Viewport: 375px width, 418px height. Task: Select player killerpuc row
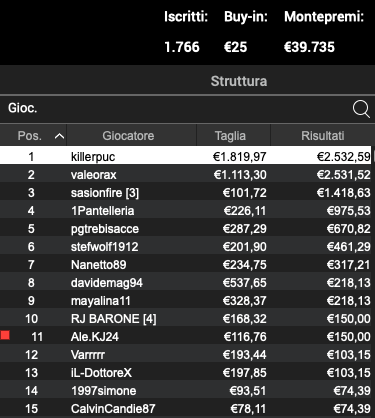[x=185, y=156]
